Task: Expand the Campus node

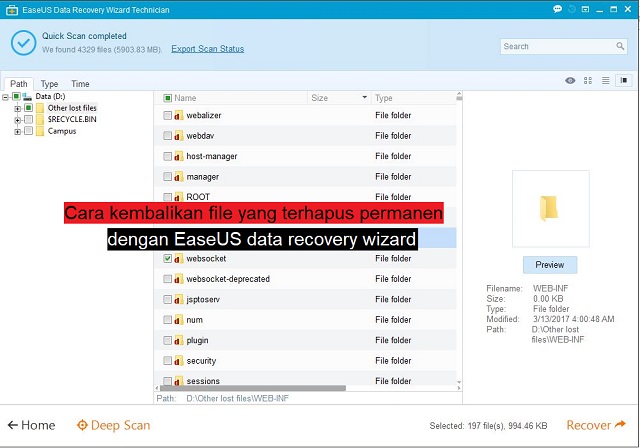Action: tap(17, 131)
